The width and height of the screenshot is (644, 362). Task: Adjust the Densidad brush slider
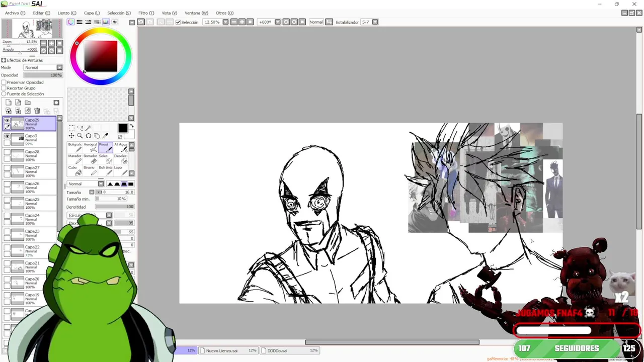tap(115, 207)
